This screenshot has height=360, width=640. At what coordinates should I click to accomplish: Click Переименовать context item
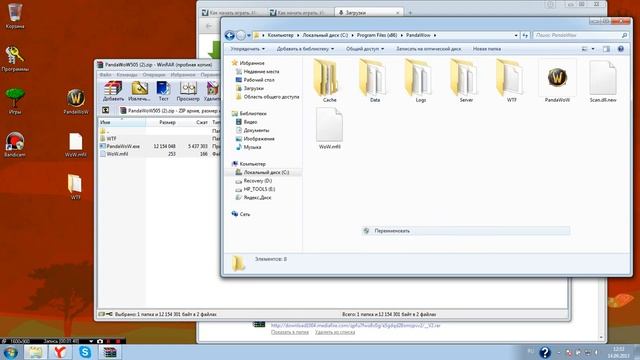coord(466,231)
